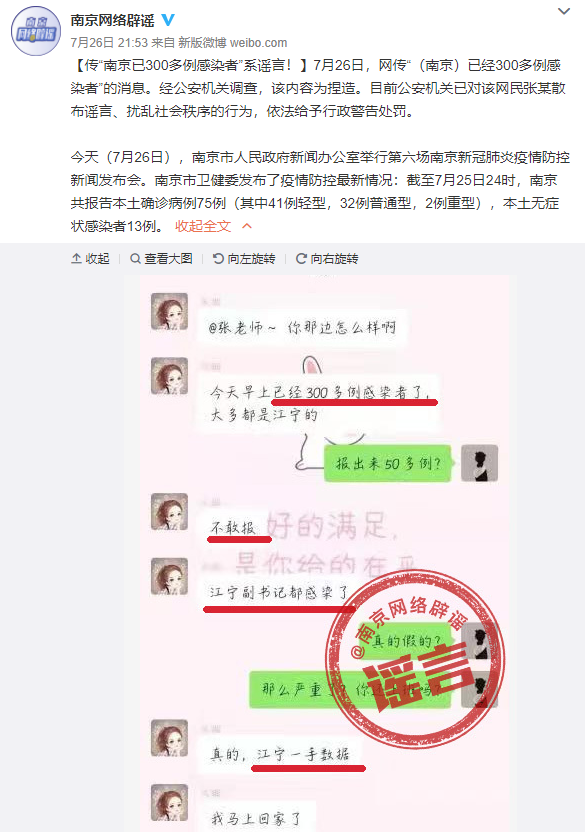Rotate the image right with 向右旋转

tap(327, 258)
